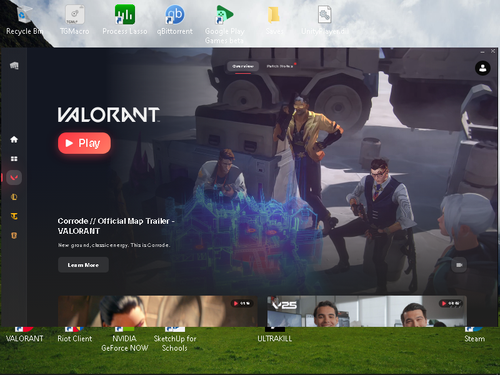Viewport: 500px width, 375px height.
Task: Select the Teamfight Tactics sidebar icon
Action: tap(14, 216)
